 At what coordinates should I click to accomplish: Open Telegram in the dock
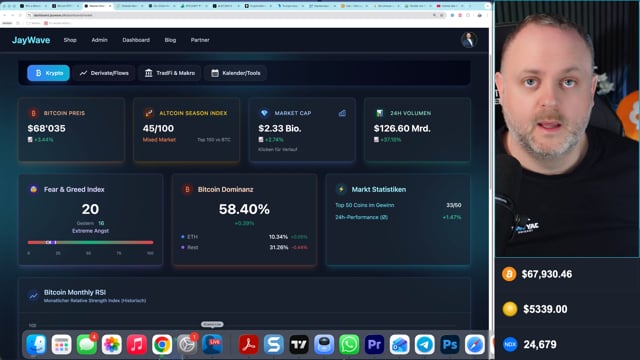[x=424, y=345]
